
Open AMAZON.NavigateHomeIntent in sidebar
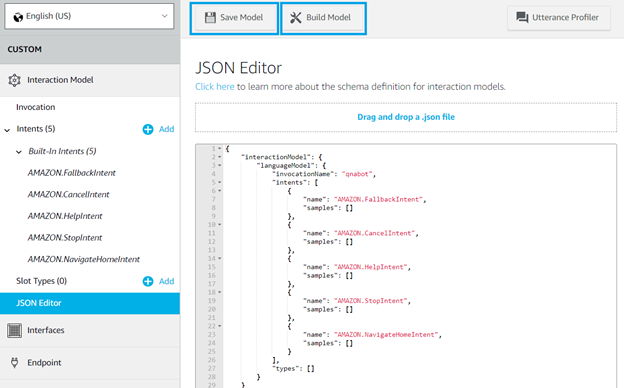point(84,259)
